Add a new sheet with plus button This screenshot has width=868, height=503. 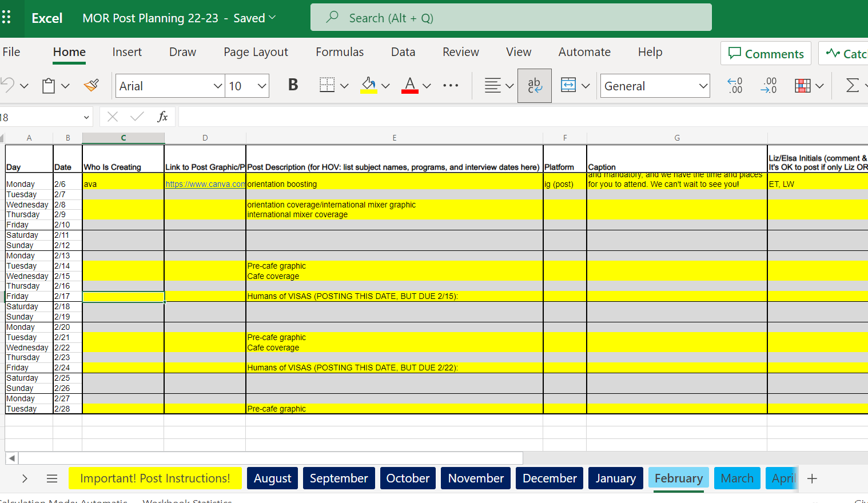click(812, 478)
